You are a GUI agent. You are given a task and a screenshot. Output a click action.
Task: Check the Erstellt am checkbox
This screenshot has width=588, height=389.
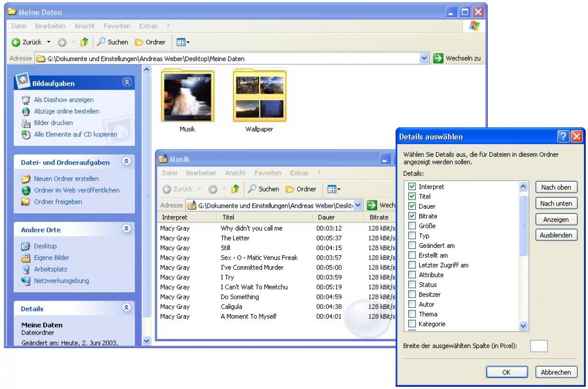[x=412, y=255]
